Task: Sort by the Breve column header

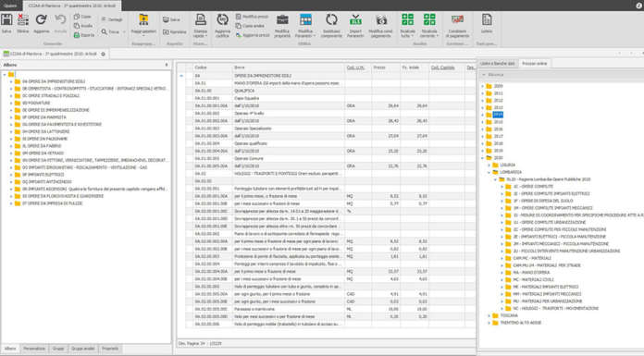Action: coord(289,68)
